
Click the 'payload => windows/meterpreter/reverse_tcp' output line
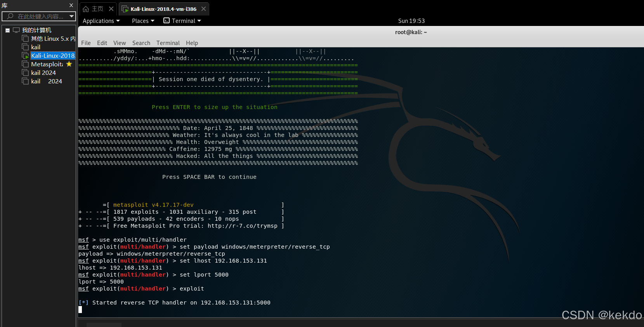coord(152,254)
